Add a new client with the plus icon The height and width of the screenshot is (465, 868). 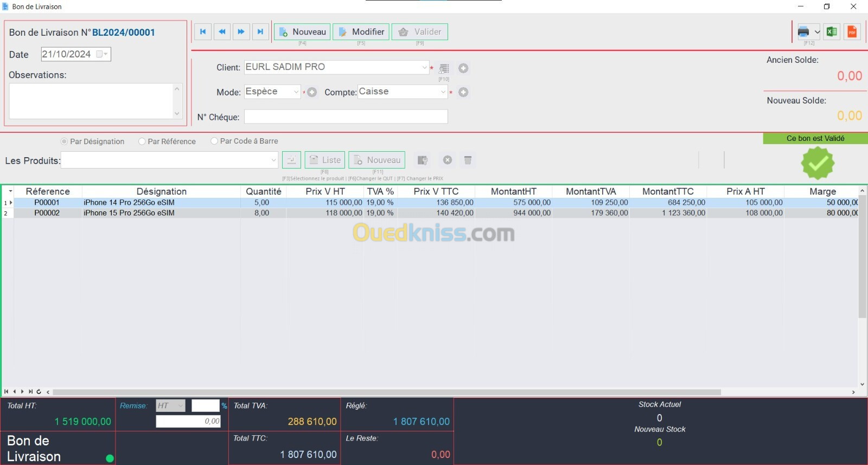463,68
